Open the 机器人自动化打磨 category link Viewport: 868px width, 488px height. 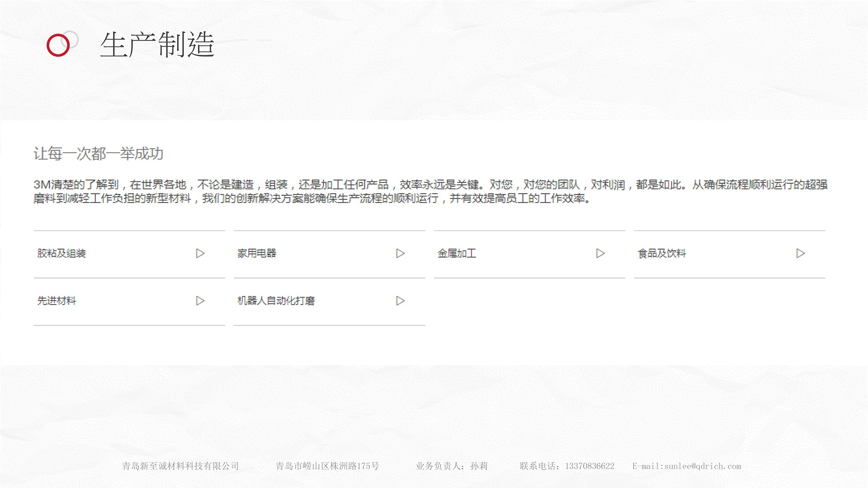(276, 301)
